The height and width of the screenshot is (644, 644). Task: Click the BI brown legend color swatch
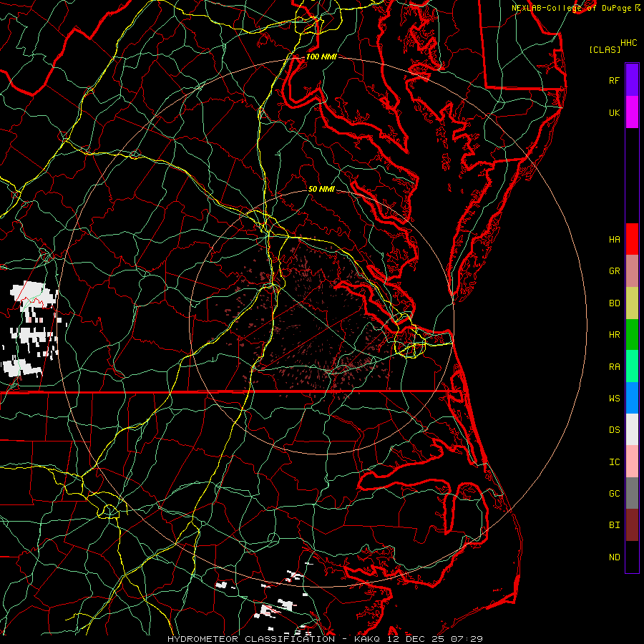[632, 525]
